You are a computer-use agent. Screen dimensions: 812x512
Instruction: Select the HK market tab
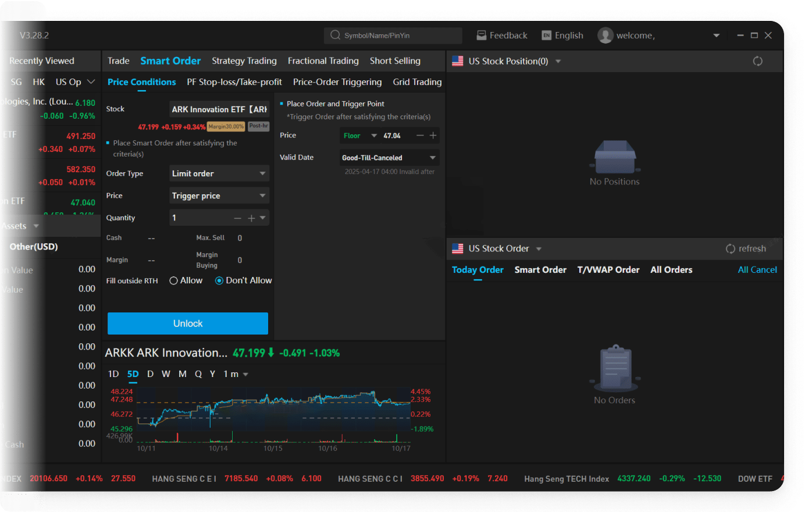click(x=39, y=82)
